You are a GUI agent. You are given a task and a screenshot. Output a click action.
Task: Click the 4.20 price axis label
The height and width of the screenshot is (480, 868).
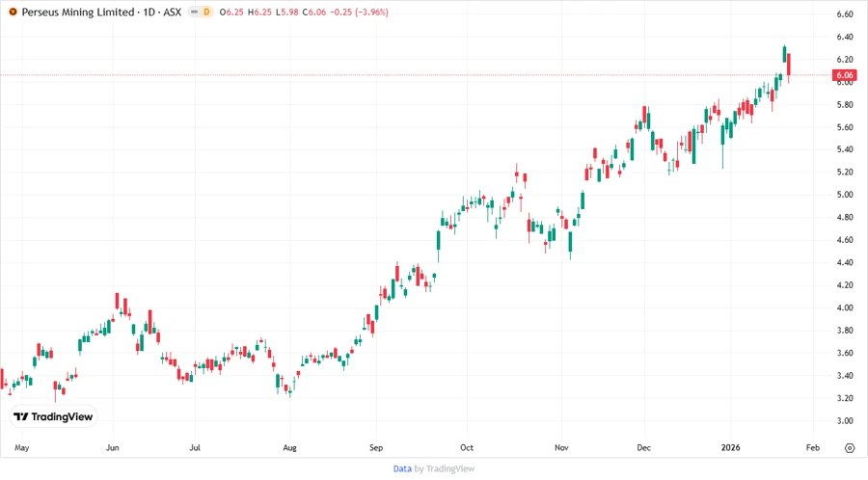click(845, 285)
